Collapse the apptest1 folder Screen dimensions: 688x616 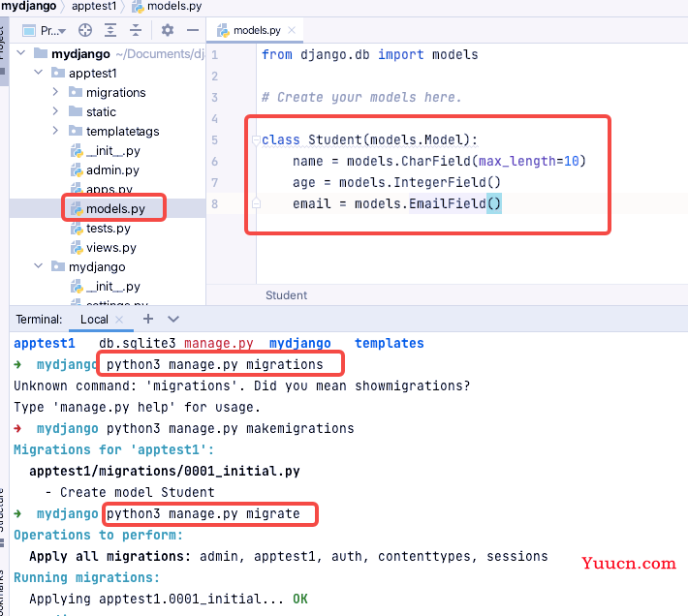(x=38, y=72)
